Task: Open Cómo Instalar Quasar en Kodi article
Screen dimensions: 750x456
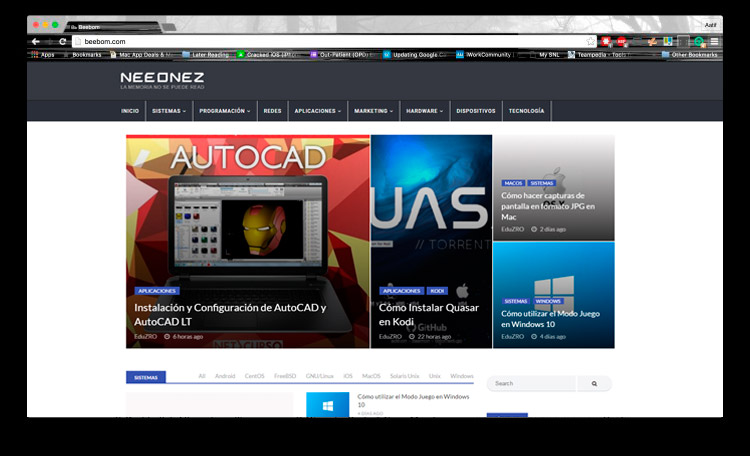Action: coord(429,314)
